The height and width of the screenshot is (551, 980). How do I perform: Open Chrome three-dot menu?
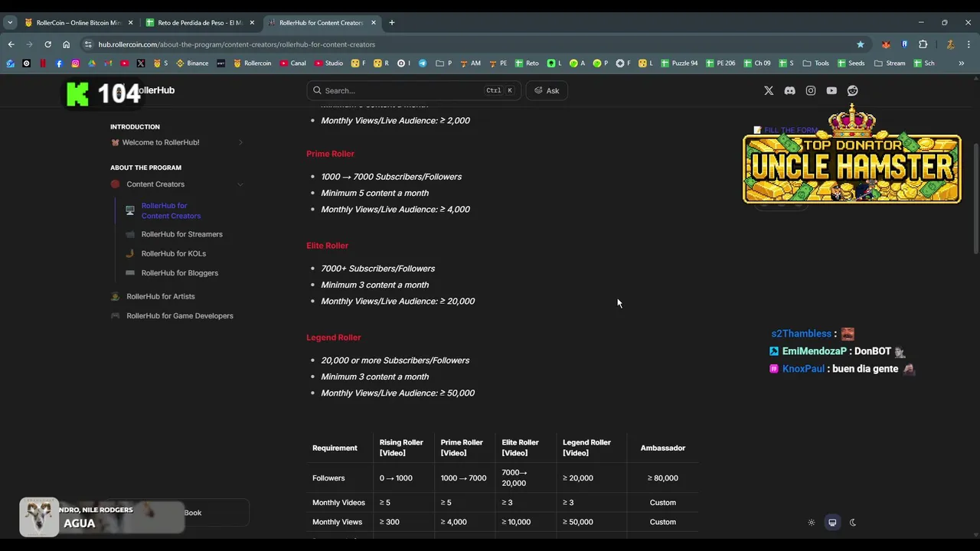tap(969, 44)
